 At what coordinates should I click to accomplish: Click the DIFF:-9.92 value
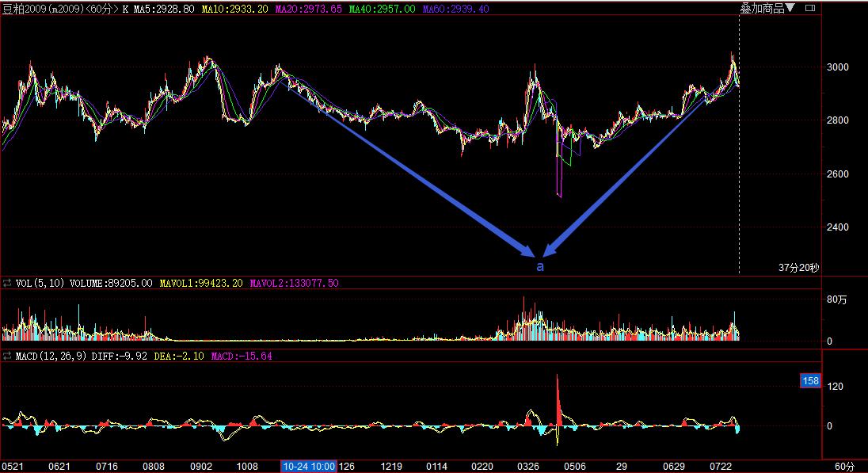coord(120,356)
